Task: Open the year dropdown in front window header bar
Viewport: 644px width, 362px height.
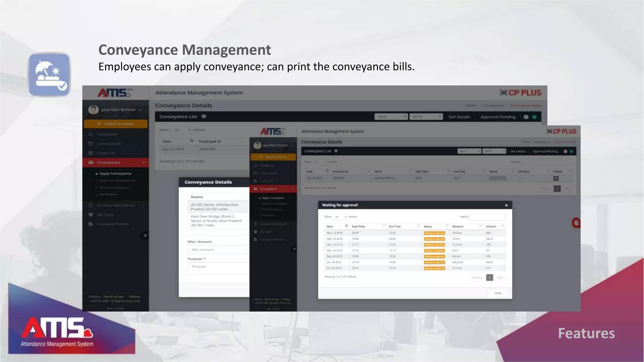Action: tap(494, 151)
